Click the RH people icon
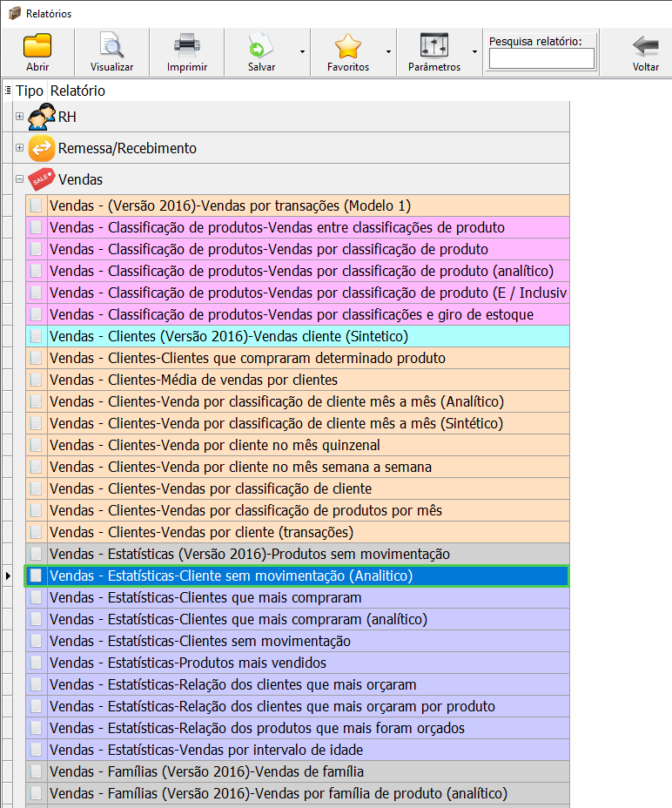 coord(41,117)
